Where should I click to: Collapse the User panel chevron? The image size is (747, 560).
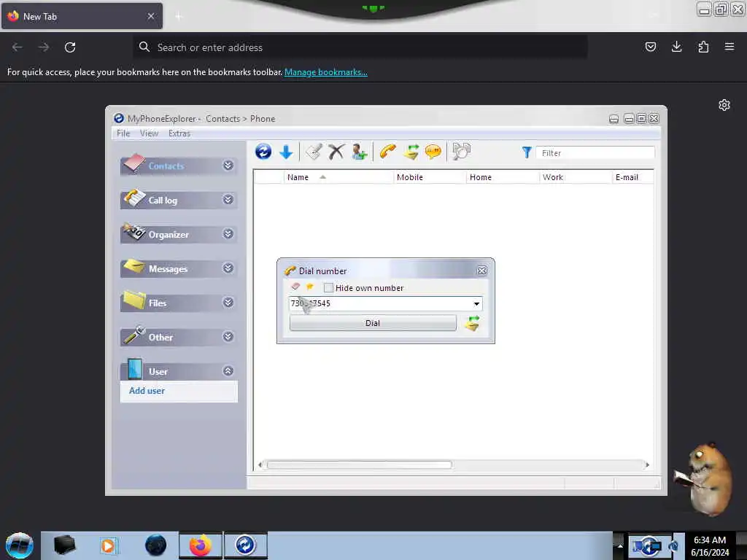[228, 371]
